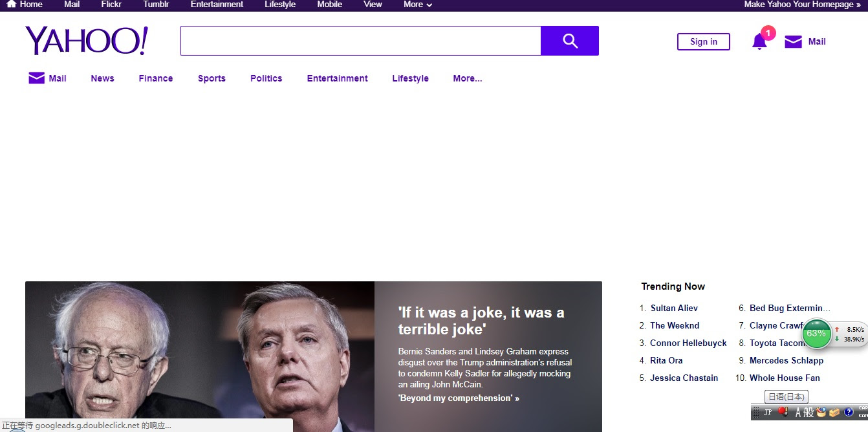Open the News section
Screen dimensions: 868x432
pos(102,78)
